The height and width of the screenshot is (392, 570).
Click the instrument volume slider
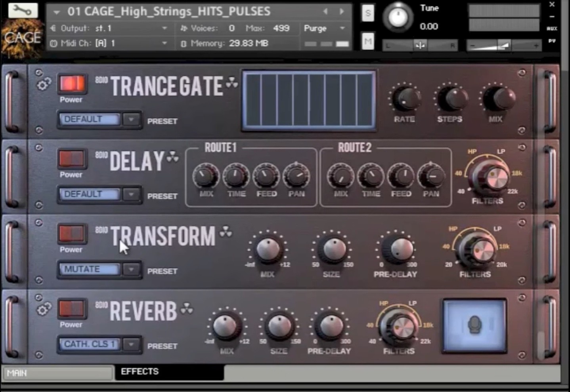click(x=503, y=46)
